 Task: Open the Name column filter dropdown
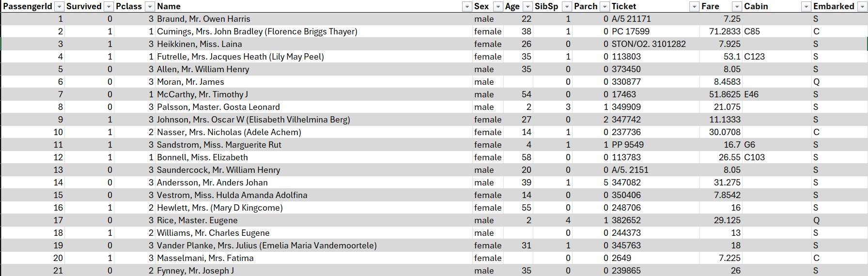[x=466, y=6]
